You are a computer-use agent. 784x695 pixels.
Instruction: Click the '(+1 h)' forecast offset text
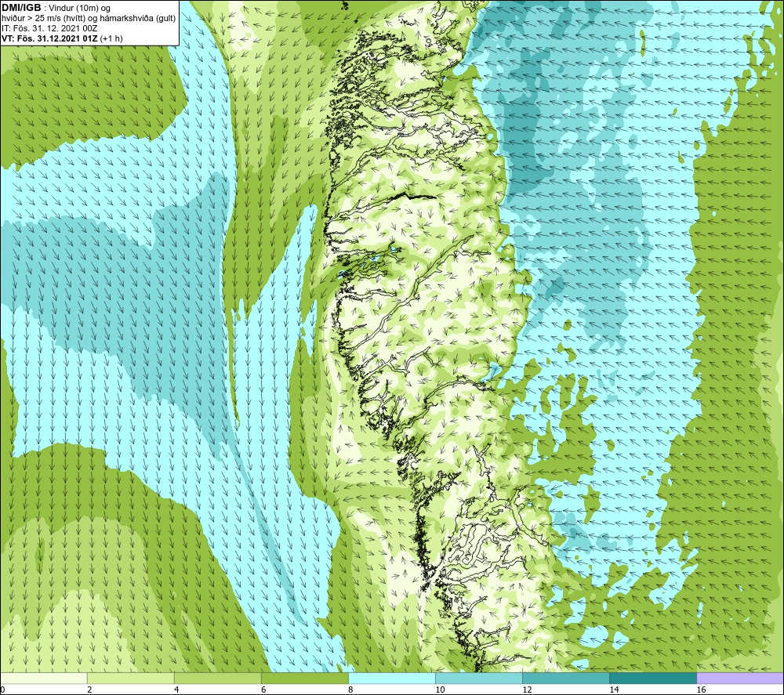pos(111,38)
